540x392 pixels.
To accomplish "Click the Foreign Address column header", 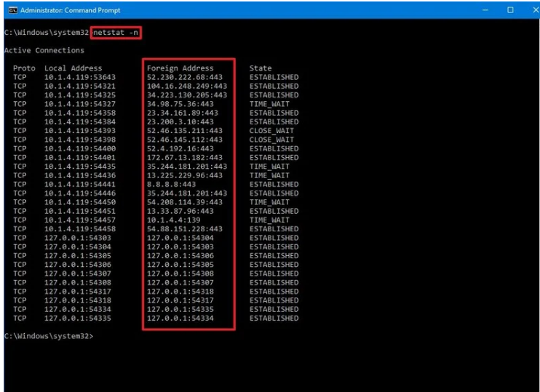I will tap(180, 68).
